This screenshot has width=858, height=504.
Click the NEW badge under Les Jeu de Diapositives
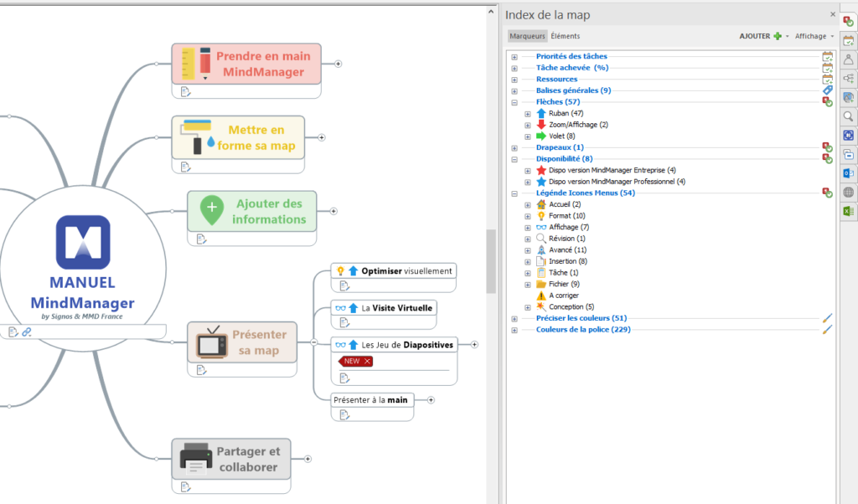pos(354,360)
